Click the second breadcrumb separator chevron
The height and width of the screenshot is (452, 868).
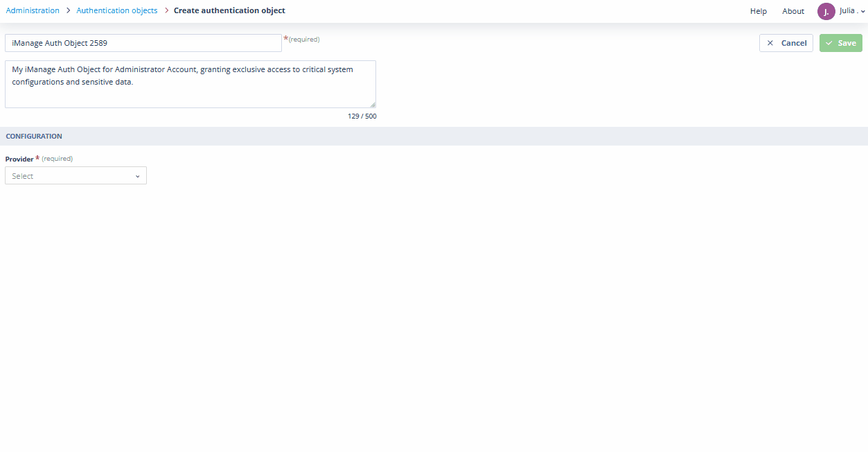coord(166,10)
